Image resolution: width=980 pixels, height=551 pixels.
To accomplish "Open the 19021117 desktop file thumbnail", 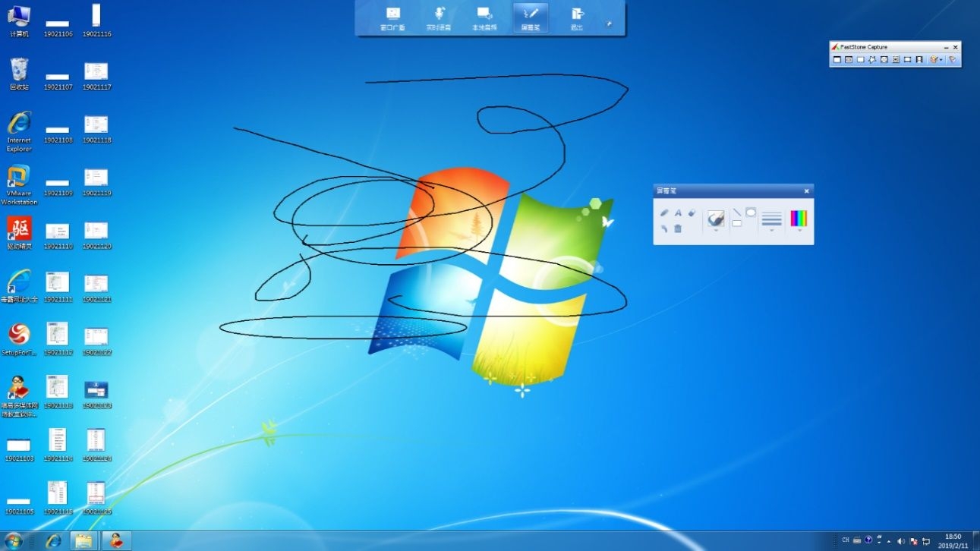I will click(96, 72).
